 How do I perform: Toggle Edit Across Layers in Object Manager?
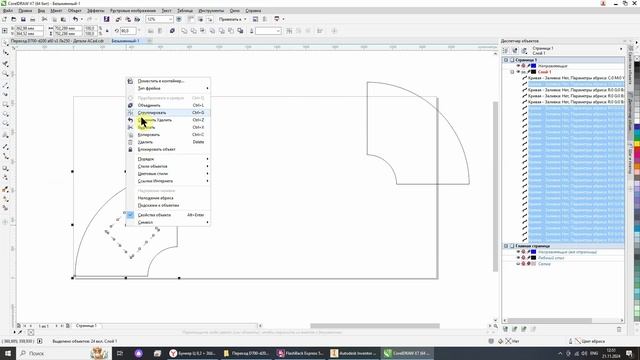[x=515, y=51]
